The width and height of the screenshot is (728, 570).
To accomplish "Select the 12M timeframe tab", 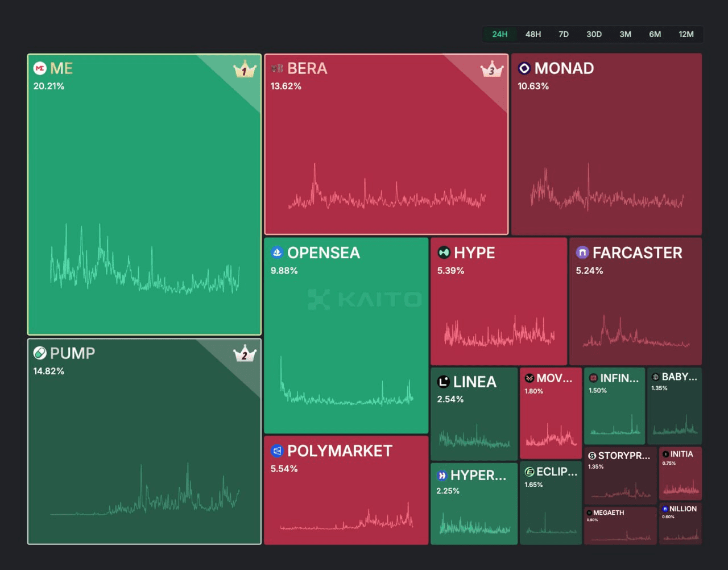I will tap(686, 34).
